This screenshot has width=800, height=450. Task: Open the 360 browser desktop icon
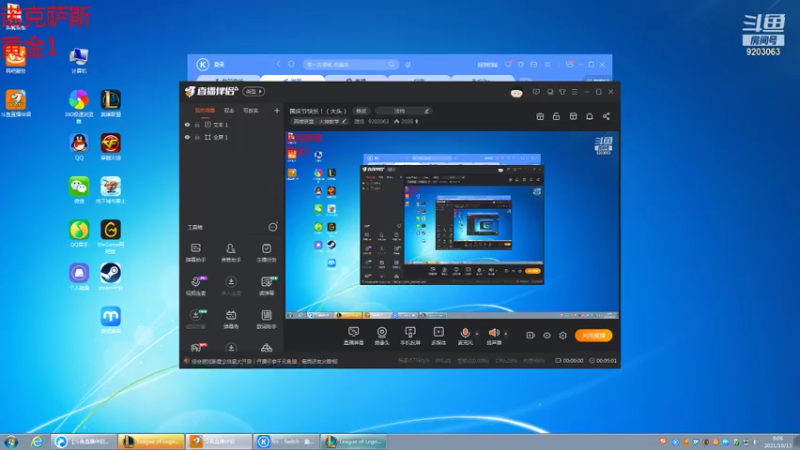(79, 106)
